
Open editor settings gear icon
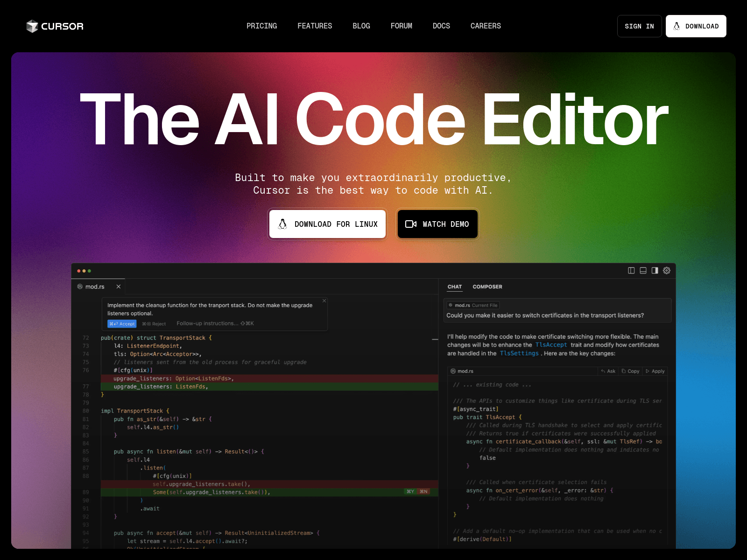point(667,271)
